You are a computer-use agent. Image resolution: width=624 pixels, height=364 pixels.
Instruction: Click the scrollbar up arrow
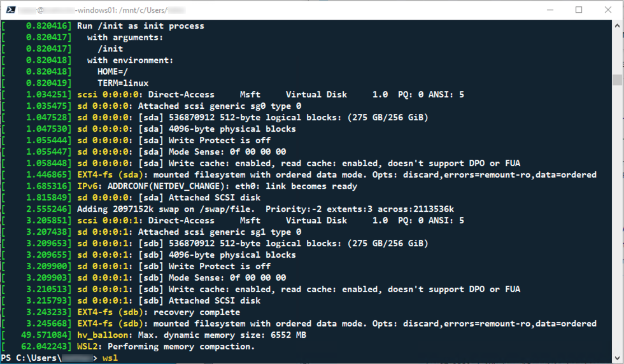pos(617,25)
